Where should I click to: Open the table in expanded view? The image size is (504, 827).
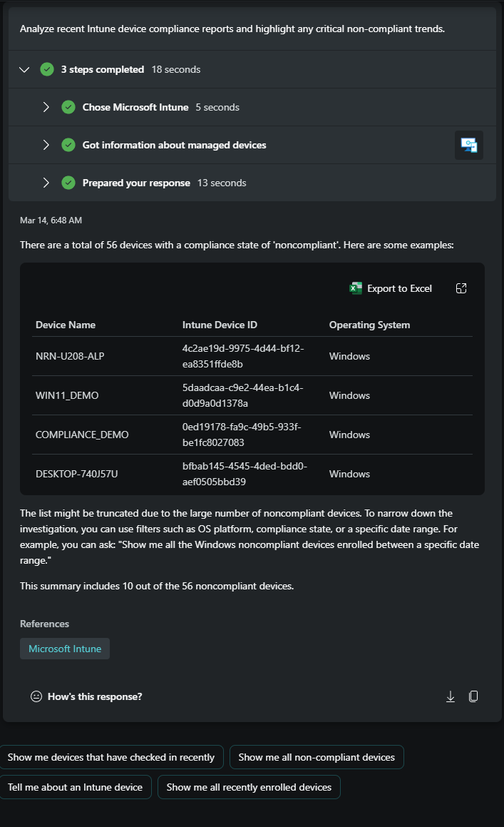(x=461, y=288)
